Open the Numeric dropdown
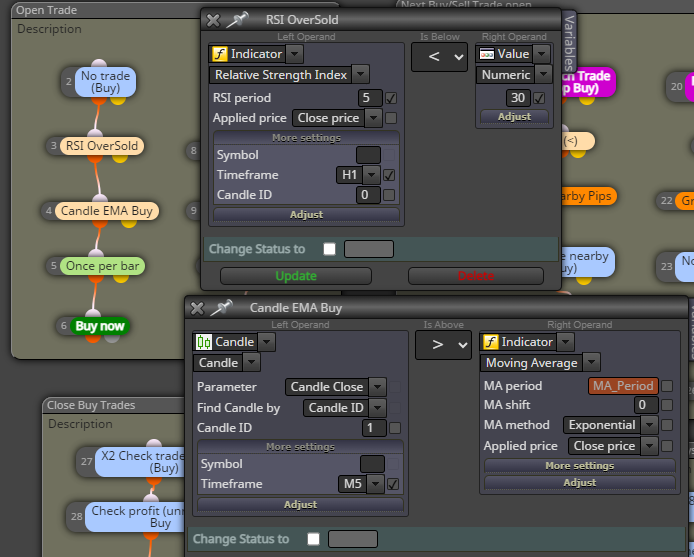This screenshot has width=694, height=557. coord(544,74)
